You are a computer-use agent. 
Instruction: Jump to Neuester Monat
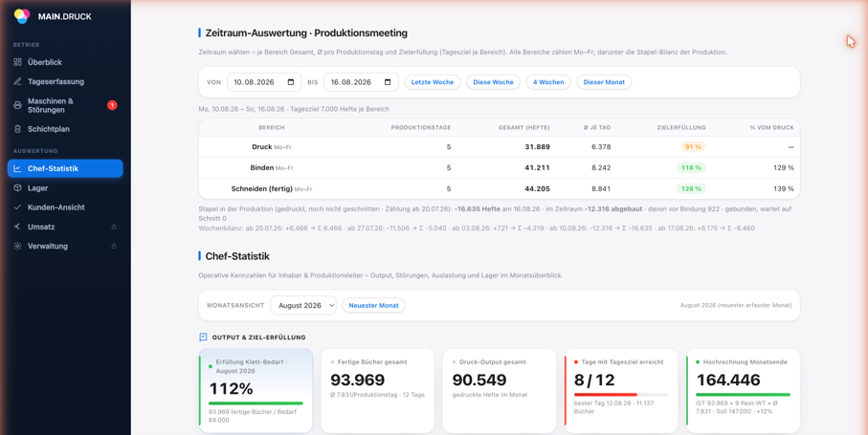[373, 306]
